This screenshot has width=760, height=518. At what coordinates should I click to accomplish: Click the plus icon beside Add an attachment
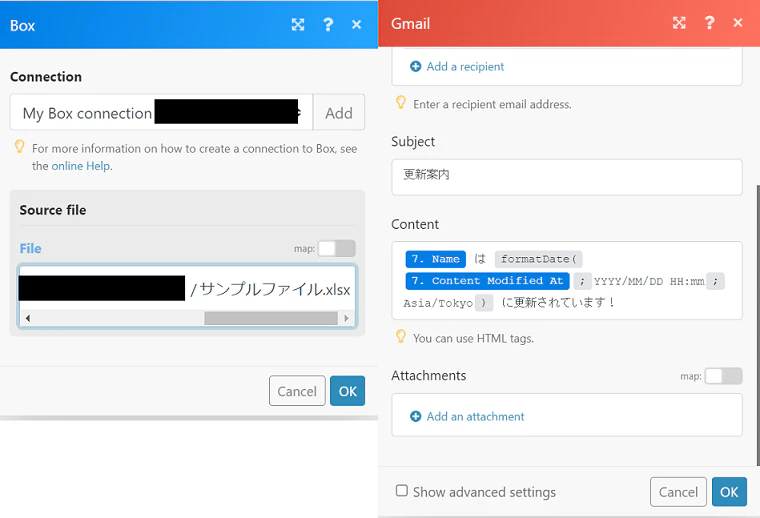coord(415,416)
